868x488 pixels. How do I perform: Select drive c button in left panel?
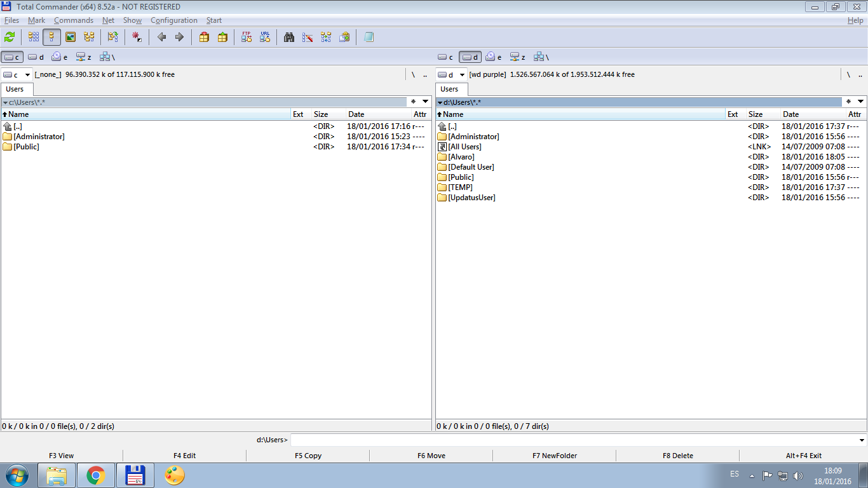pyautogui.click(x=12, y=57)
